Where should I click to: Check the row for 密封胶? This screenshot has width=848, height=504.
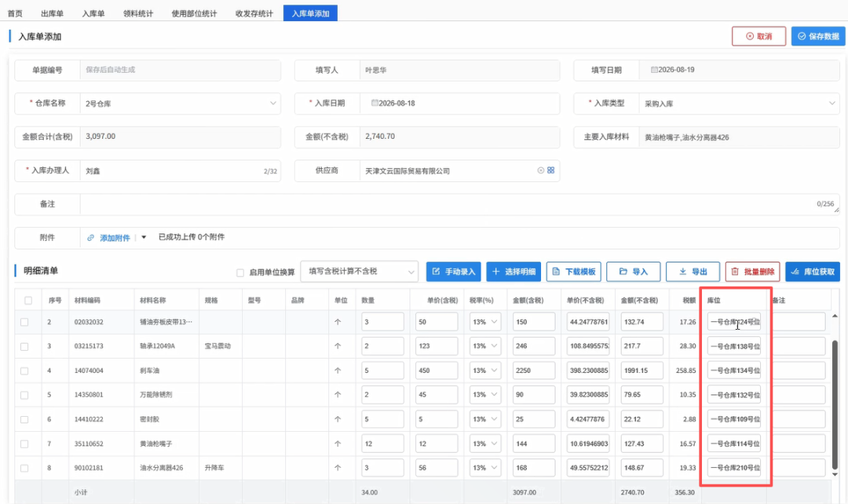24,419
